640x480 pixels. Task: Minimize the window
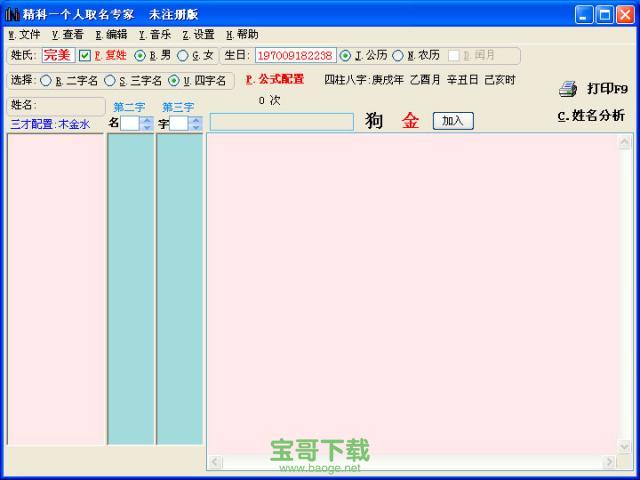click(x=584, y=15)
